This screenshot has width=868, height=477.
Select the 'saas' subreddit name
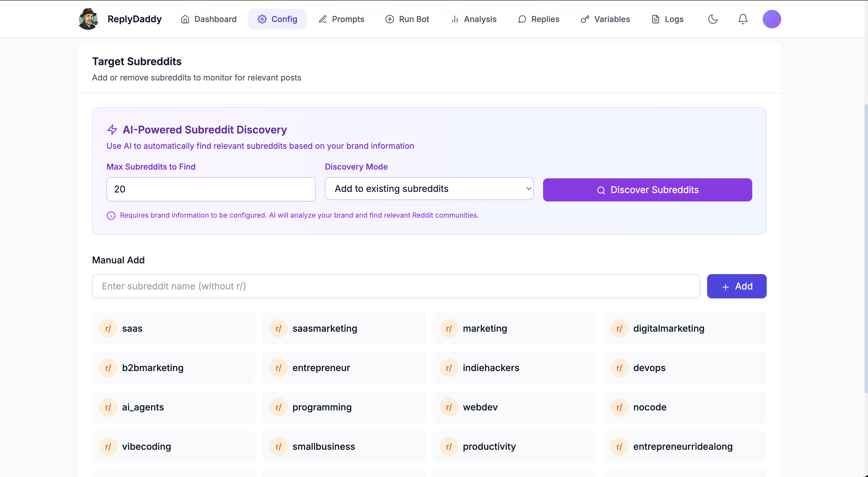coord(132,329)
